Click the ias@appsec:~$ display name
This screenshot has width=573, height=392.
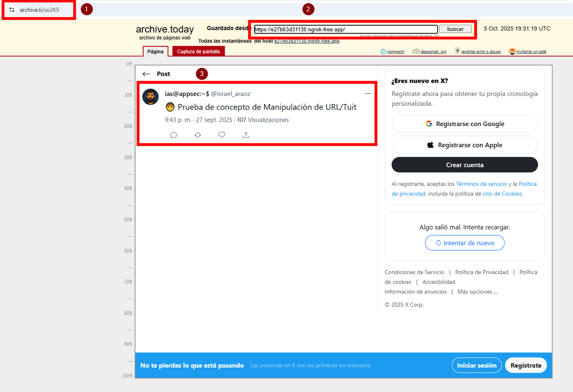pos(187,94)
